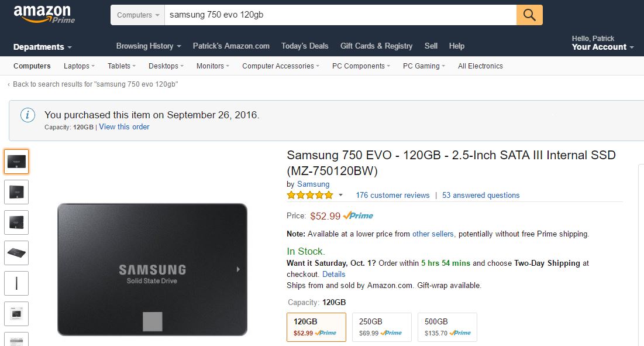Screen dimensions: 644x346
Task: Open Today's Deals in the navigation
Action: pyautogui.click(x=305, y=46)
